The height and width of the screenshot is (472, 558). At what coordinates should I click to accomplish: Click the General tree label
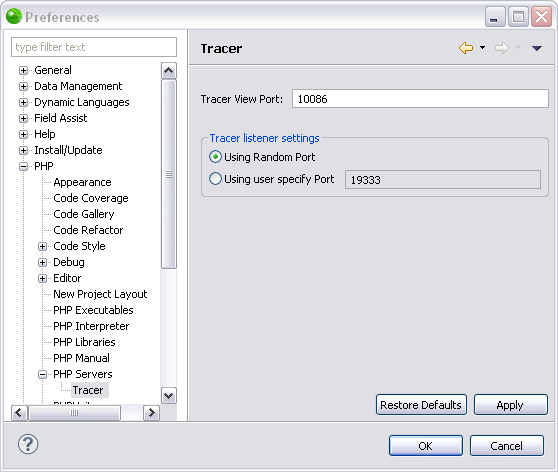click(x=53, y=70)
